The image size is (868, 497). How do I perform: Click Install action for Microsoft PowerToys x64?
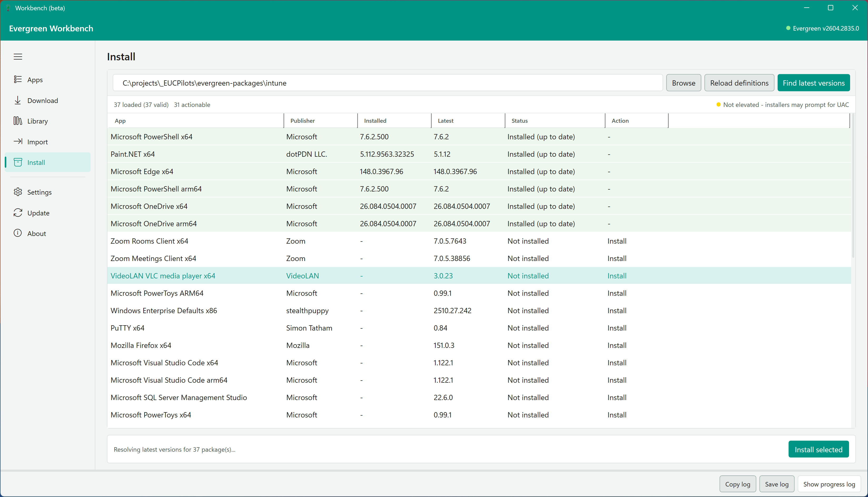pyautogui.click(x=617, y=415)
